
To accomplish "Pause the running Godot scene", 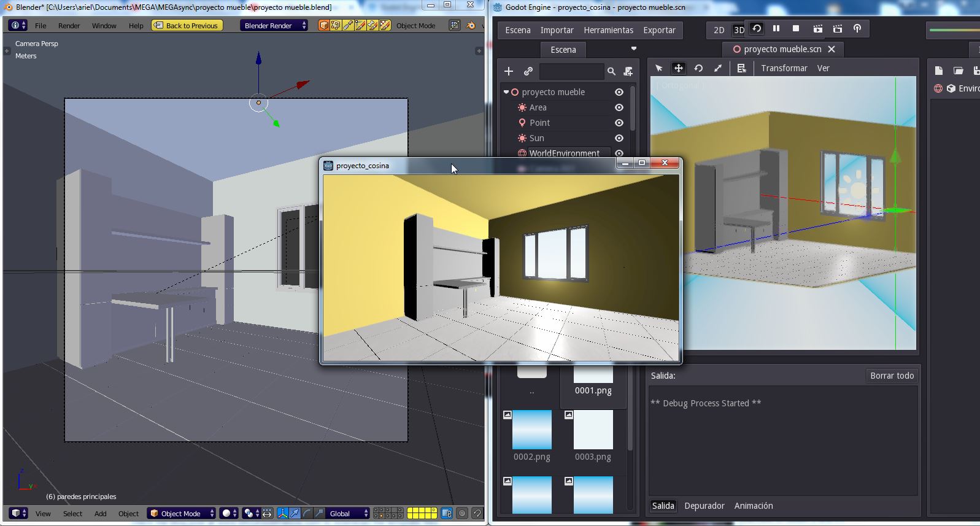I will [x=776, y=28].
